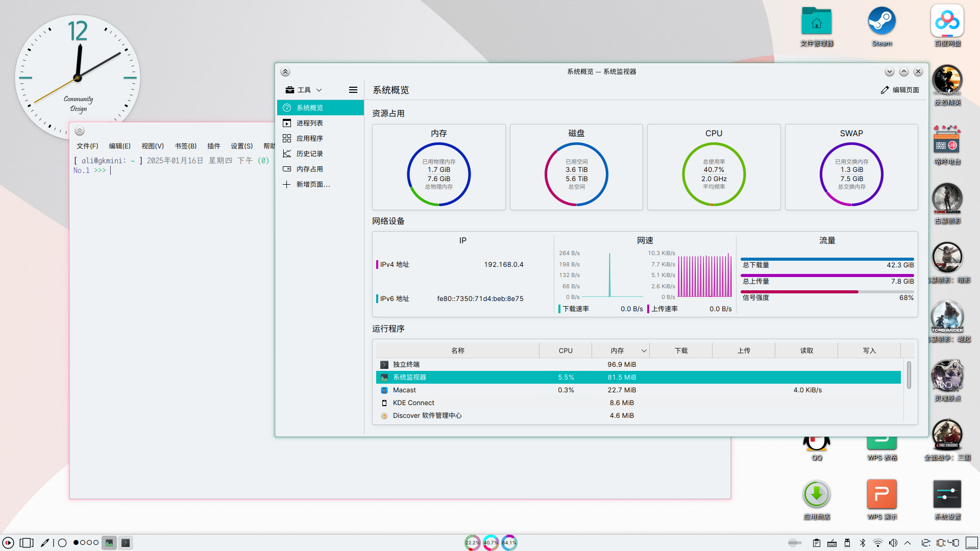Open 书签(B) menu in terminal
980x551 pixels.
(x=185, y=146)
